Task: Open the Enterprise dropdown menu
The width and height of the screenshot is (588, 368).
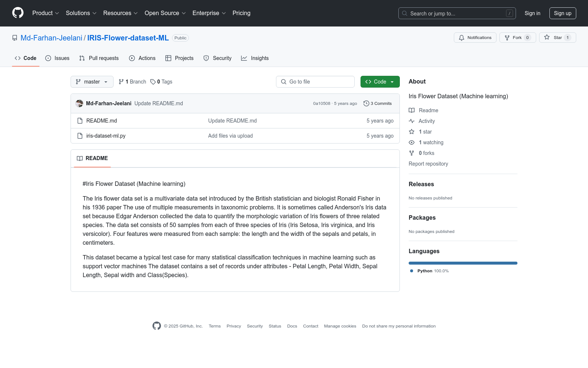Action: point(209,13)
